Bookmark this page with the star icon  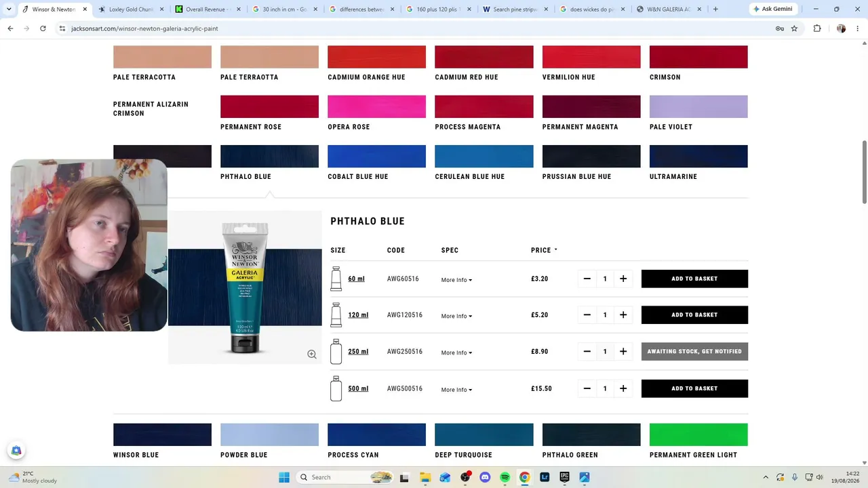tap(794, 28)
